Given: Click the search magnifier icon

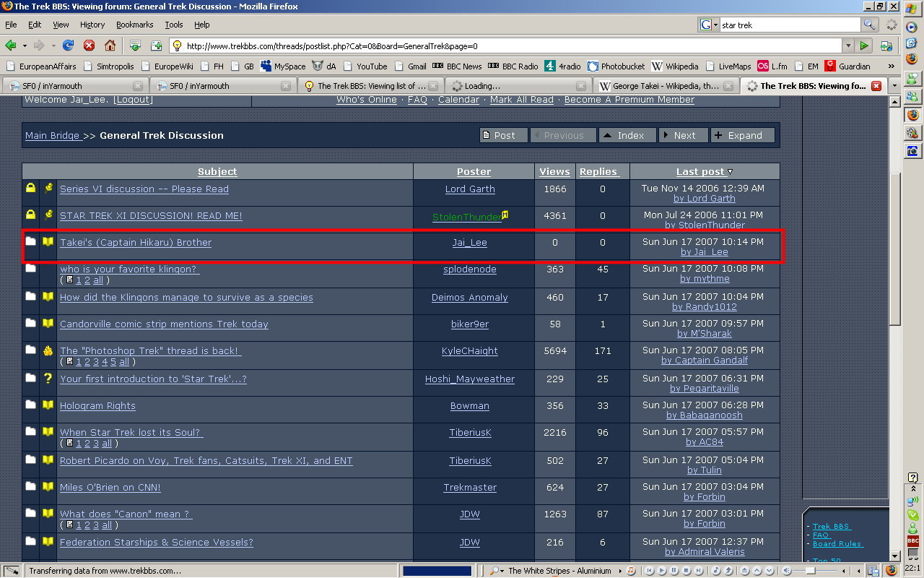Looking at the screenshot, I should [x=870, y=25].
